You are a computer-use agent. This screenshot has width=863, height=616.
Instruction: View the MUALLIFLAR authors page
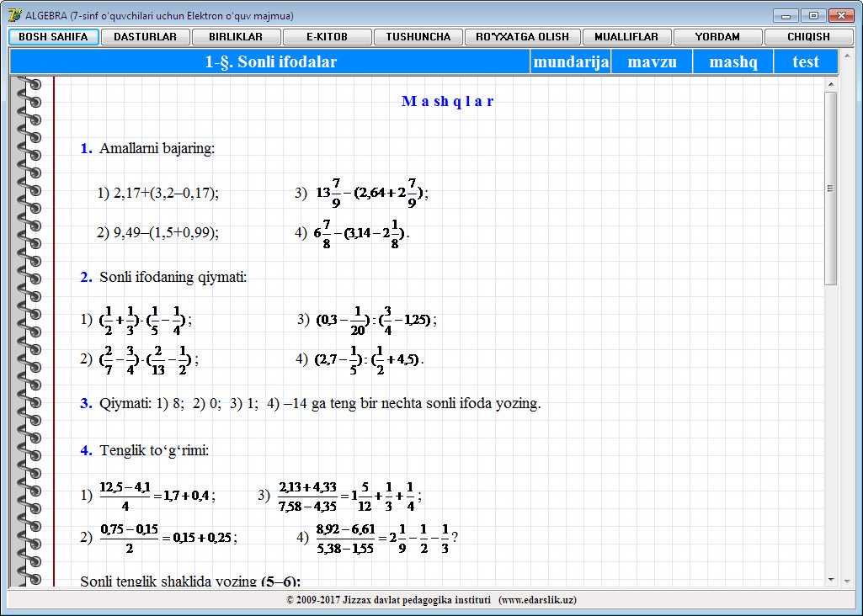[x=627, y=37]
